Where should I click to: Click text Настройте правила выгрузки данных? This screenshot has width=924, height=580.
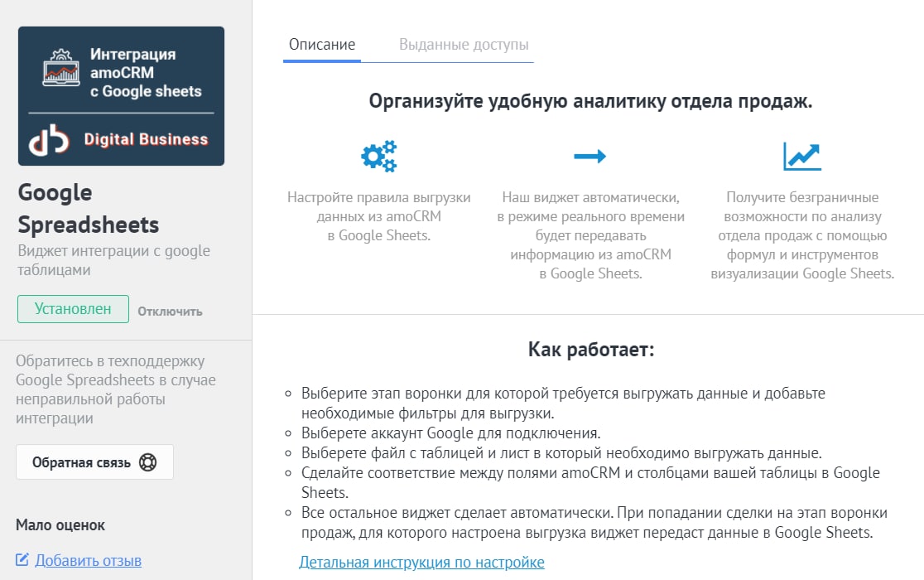[379, 216]
